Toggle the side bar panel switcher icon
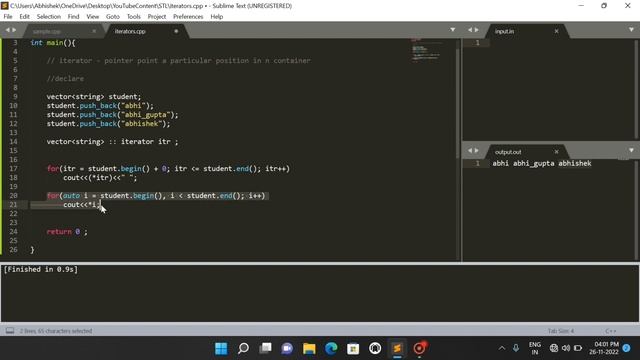Viewport: 640px width, 360px height. [10, 331]
